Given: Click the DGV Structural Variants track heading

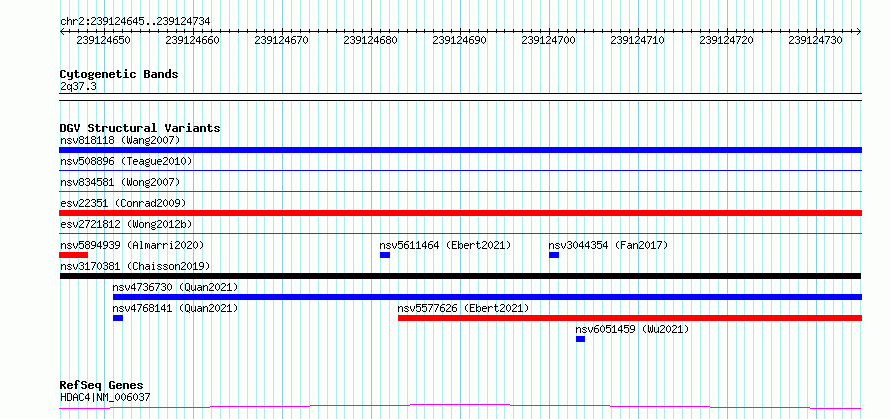Looking at the screenshot, I should (x=140, y=128).
